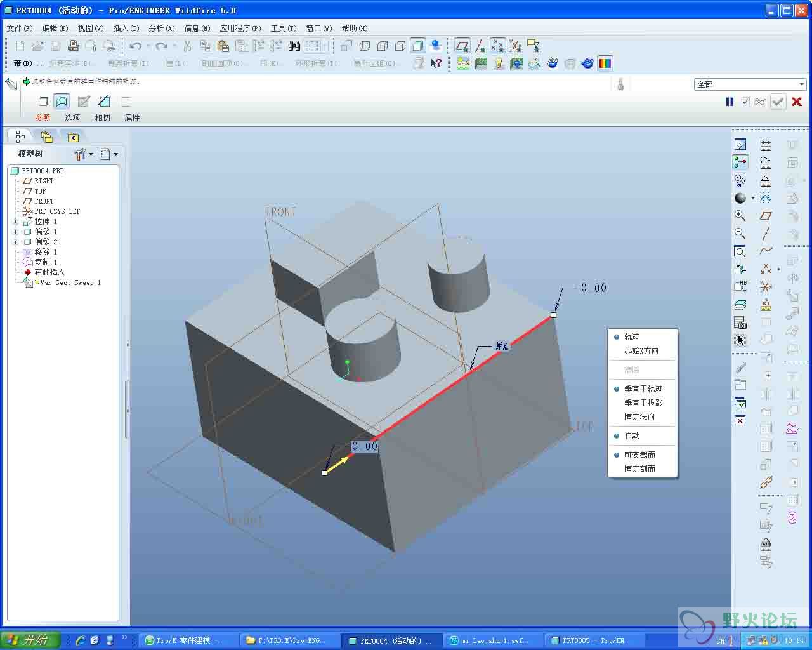Open the 插入(I) menu

click(126, 28)
